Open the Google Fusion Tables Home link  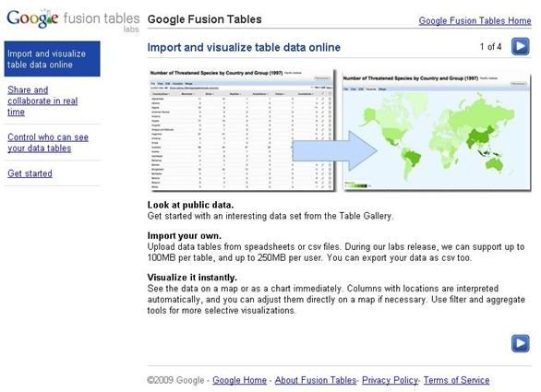point(475,20)
